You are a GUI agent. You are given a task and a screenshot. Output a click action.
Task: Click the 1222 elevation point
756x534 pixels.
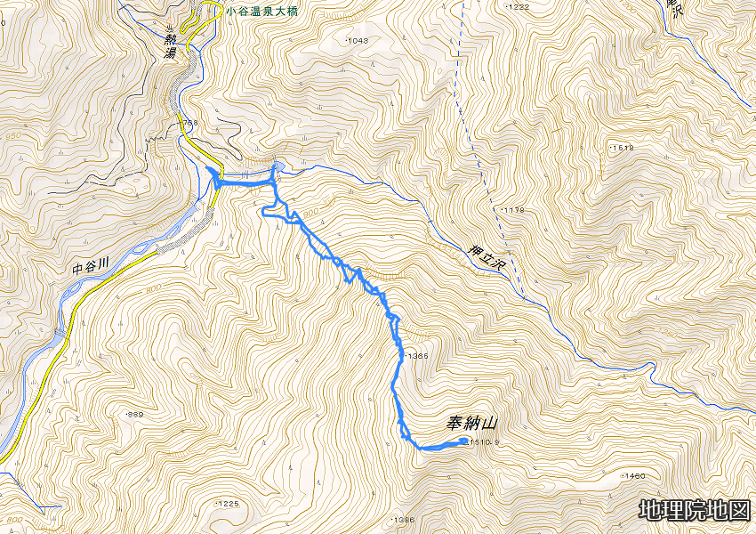coord(519,7)
